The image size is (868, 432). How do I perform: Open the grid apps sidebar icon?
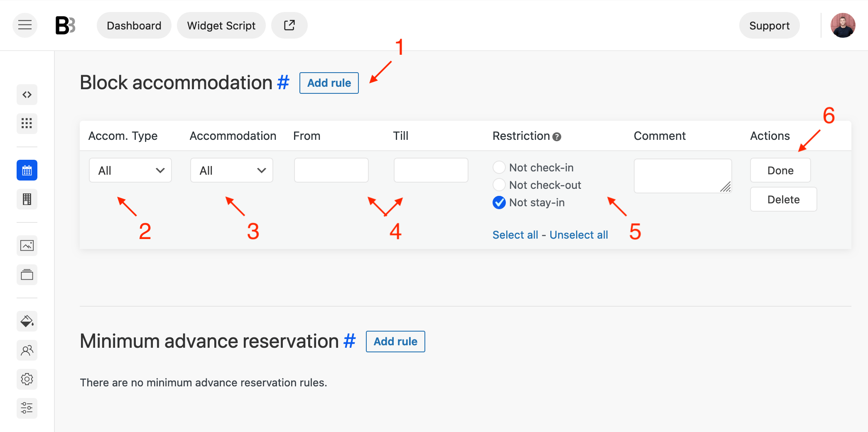pos(27,123)
